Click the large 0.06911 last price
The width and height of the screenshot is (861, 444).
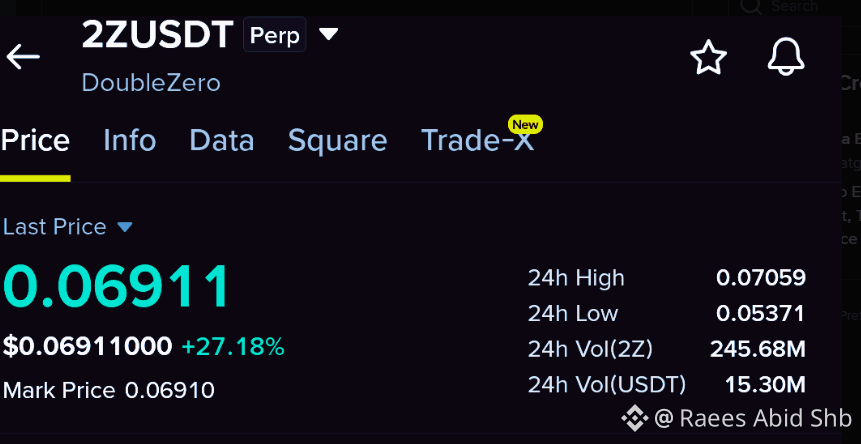[116, 287]
